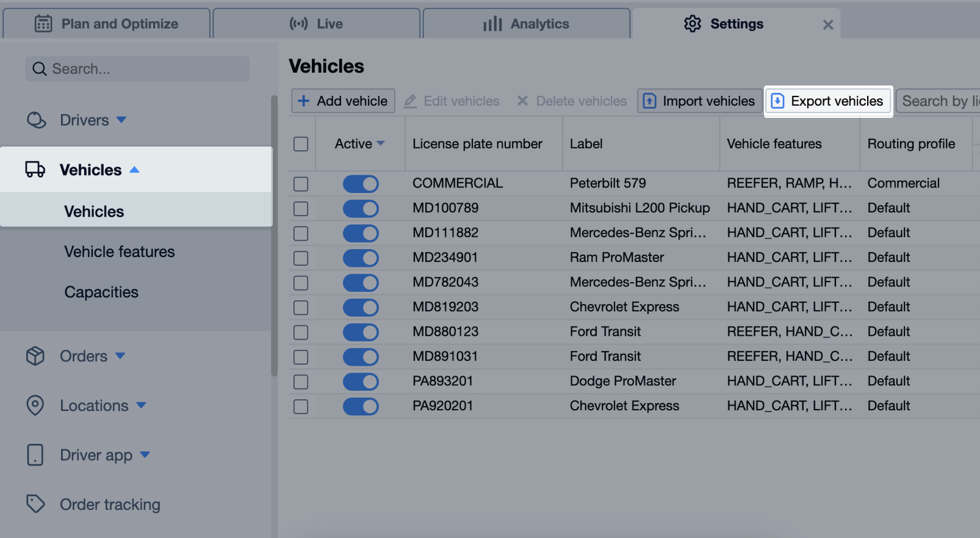Screen dimensions: 980x538
Task: Click the Commercial routing profile cell
Action: [903, 183]
